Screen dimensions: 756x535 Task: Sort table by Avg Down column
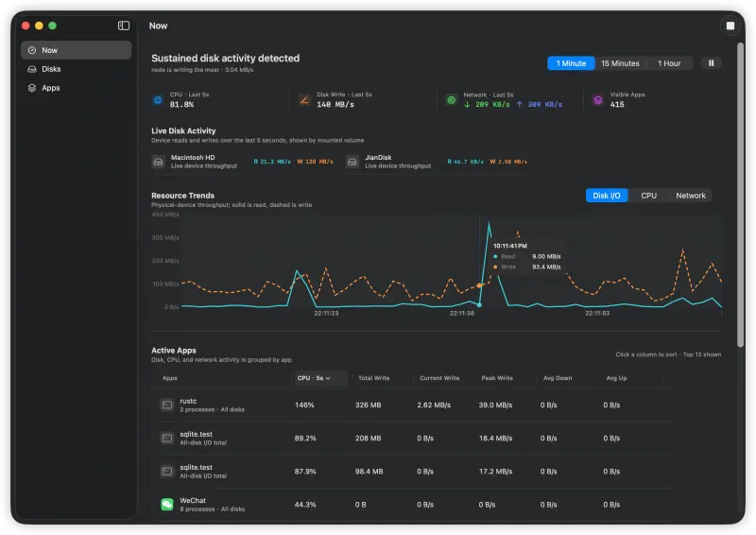pos(558,378)
